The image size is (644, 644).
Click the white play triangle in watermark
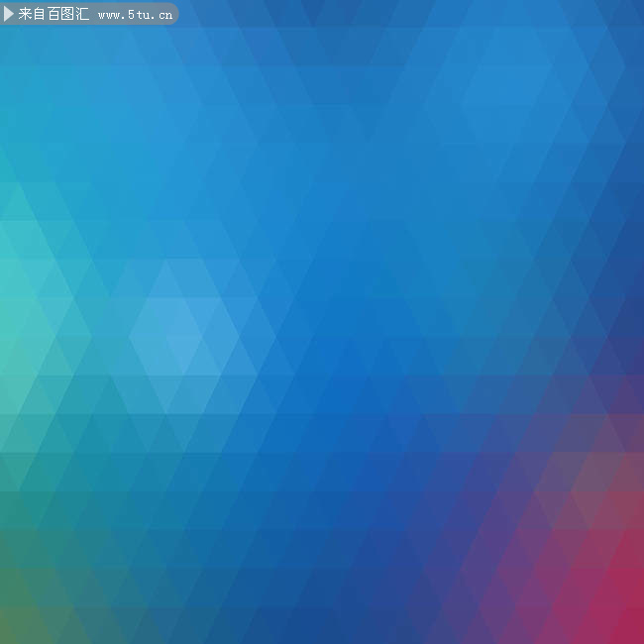pos(9,14)
